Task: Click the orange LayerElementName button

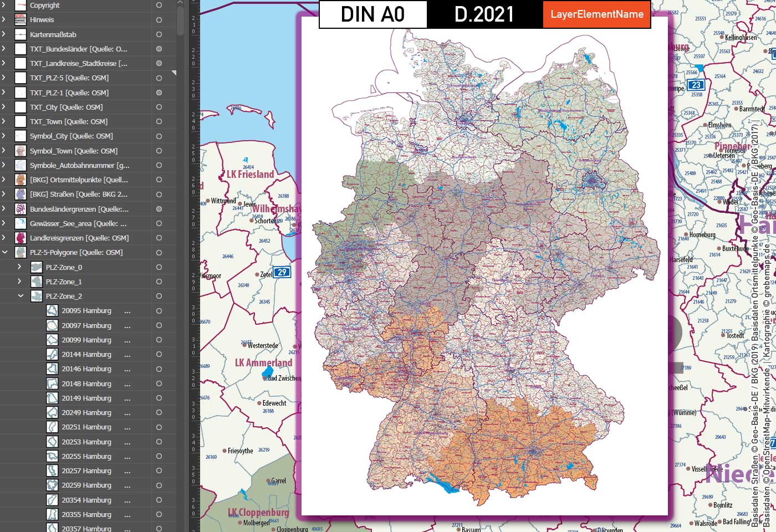Action: 597,15
